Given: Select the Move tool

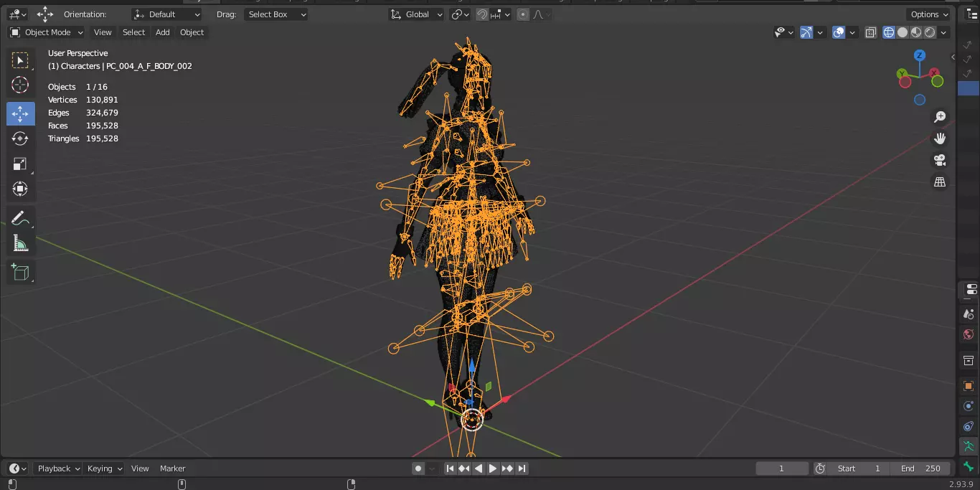Looking at the screenshot, I should [x=20, y=113].
